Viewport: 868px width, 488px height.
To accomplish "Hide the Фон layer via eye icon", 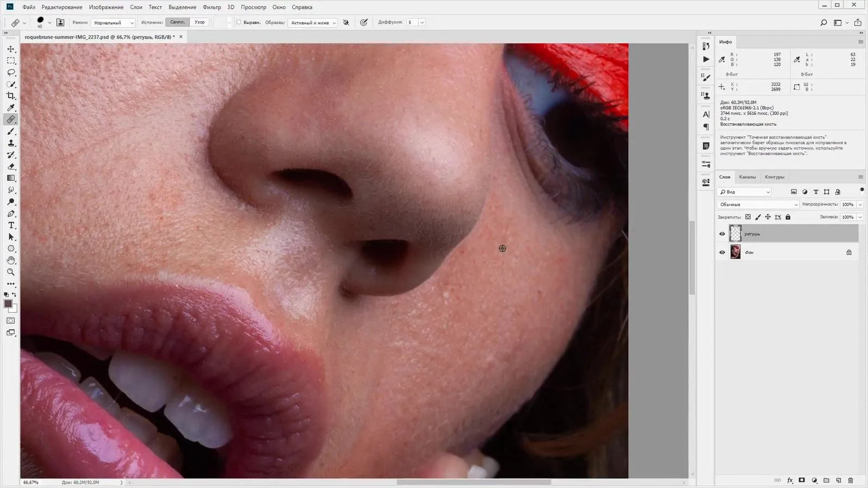I will (x=722, y=252).
